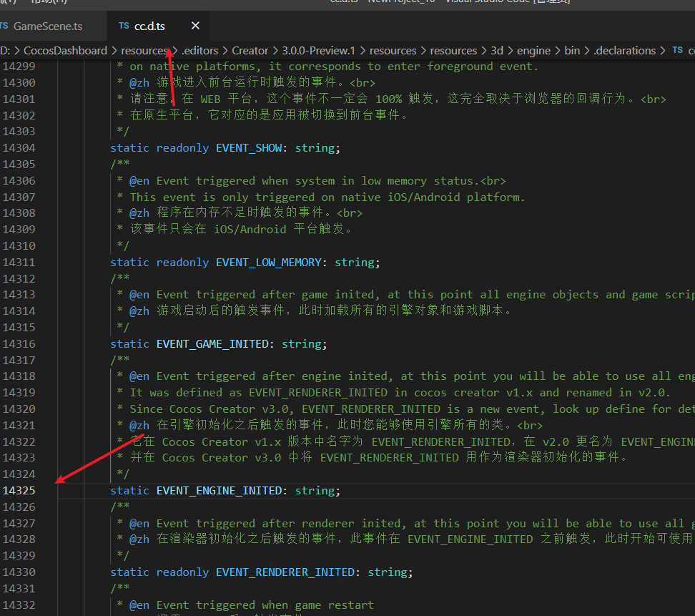The image size is (695, 616).
Task: Open .declarations breadcrumb segment
Action: coord(624,51)
